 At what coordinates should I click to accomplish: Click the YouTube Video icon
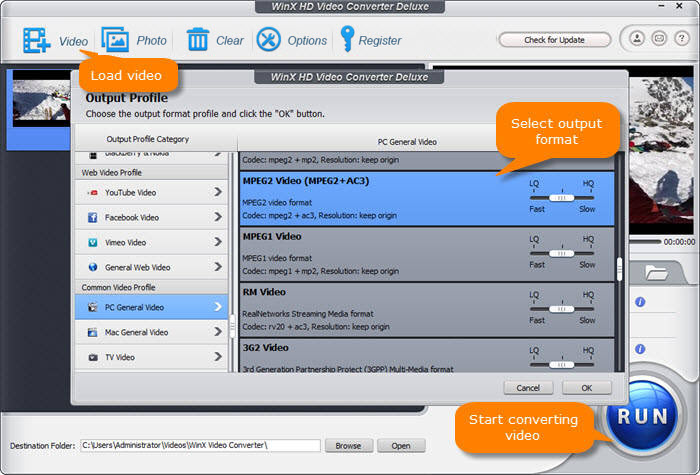92,193
